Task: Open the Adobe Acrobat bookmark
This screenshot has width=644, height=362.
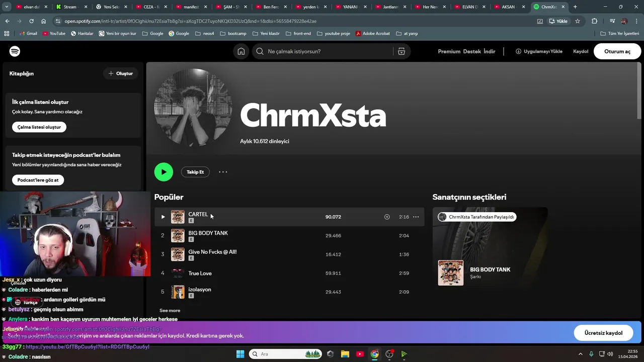Action: click(x=373, y=33)
